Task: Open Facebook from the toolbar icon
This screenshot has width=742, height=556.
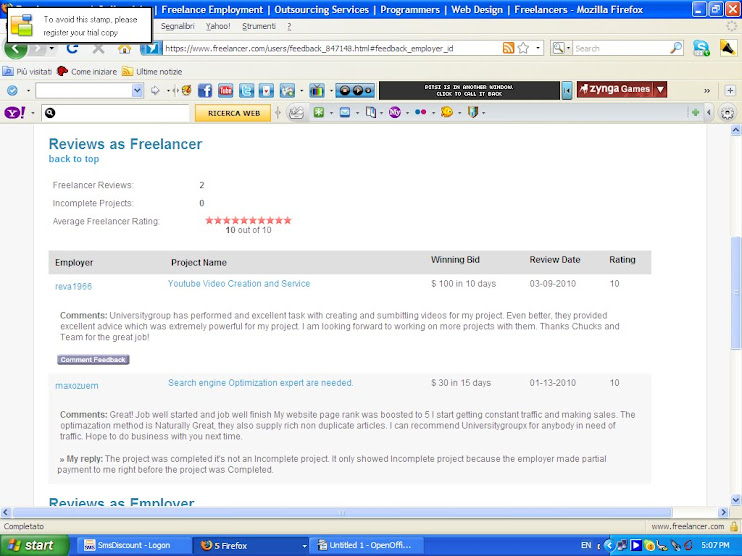Action: click(x=205, y=90)
